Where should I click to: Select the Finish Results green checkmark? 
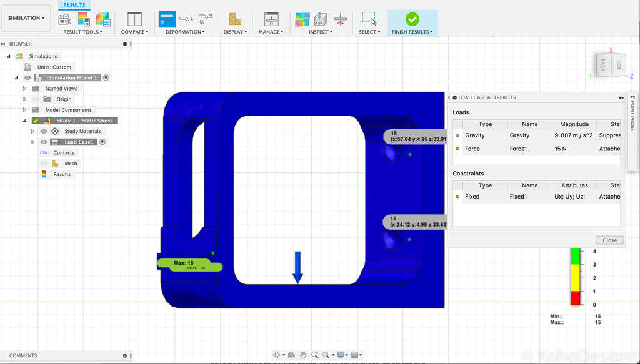point(412,19)
